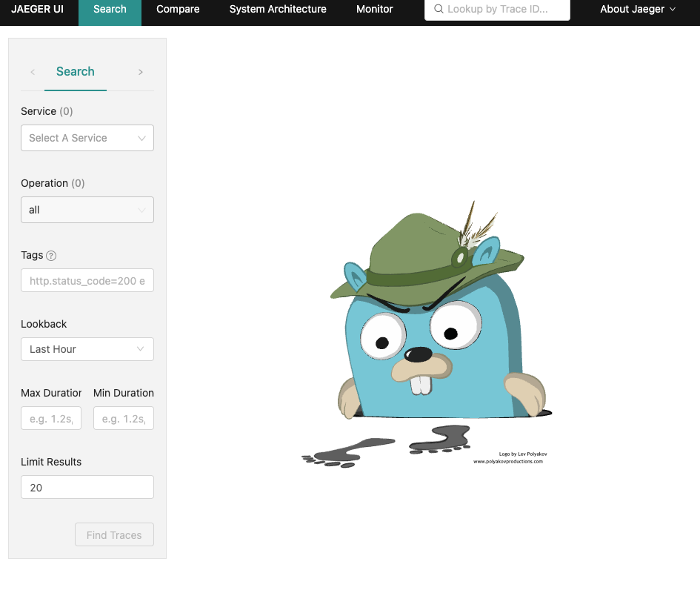The image size is (700, 593).
Task: Click the previous tab arrow
Action: click(x=33, y=72)
